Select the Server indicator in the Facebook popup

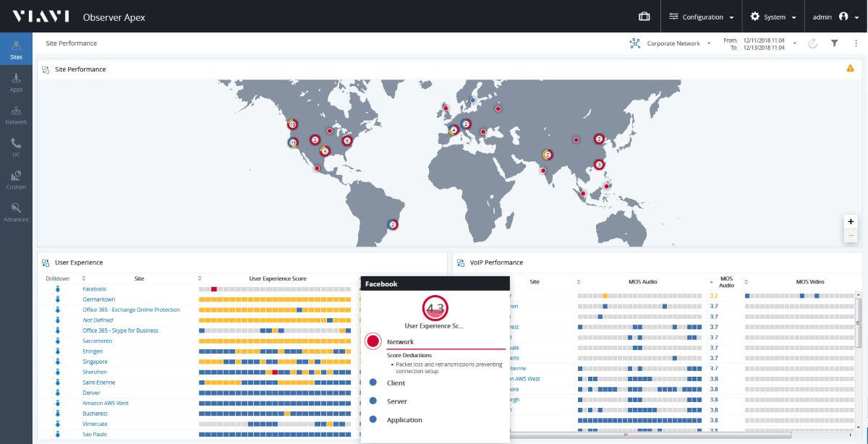point(373,401)
